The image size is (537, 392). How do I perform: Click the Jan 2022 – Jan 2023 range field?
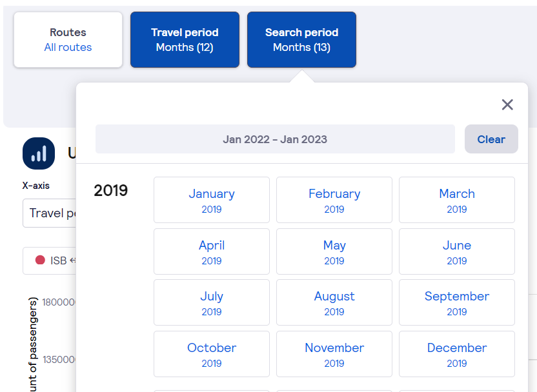(275, 139)
